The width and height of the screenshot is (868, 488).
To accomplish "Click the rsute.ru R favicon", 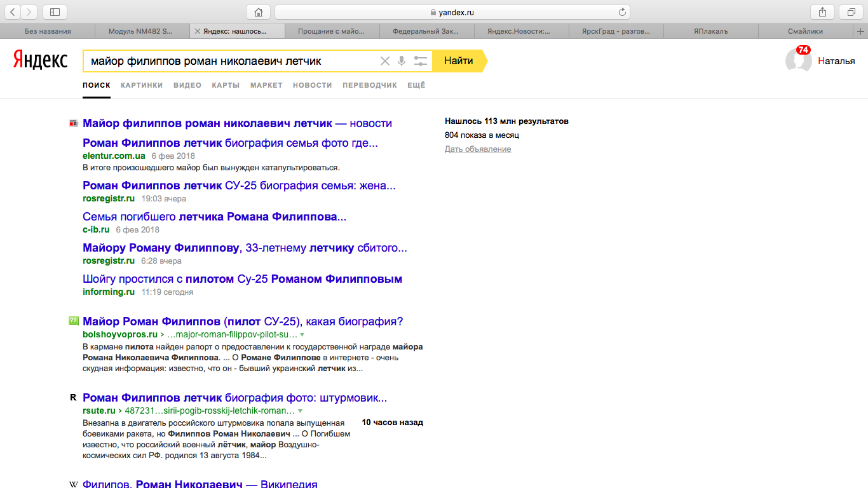I will tap(73, 398).
